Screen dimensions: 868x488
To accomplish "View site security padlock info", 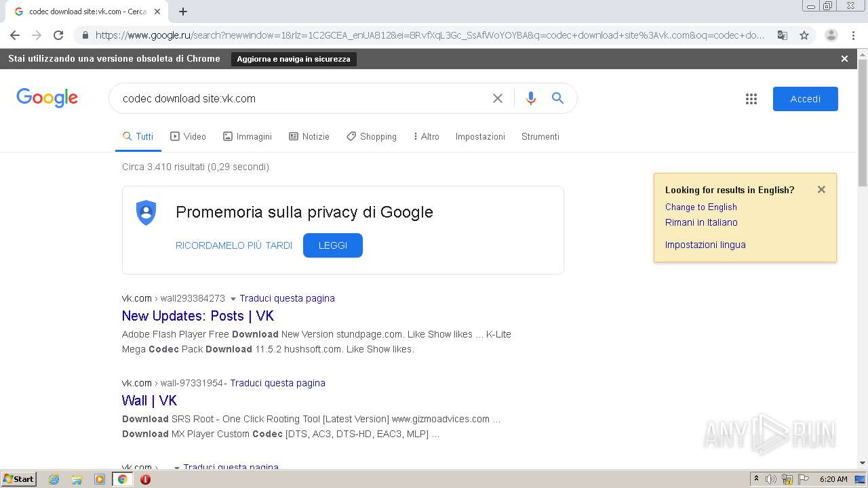I will pyautogui.click(x=85, y=35).
